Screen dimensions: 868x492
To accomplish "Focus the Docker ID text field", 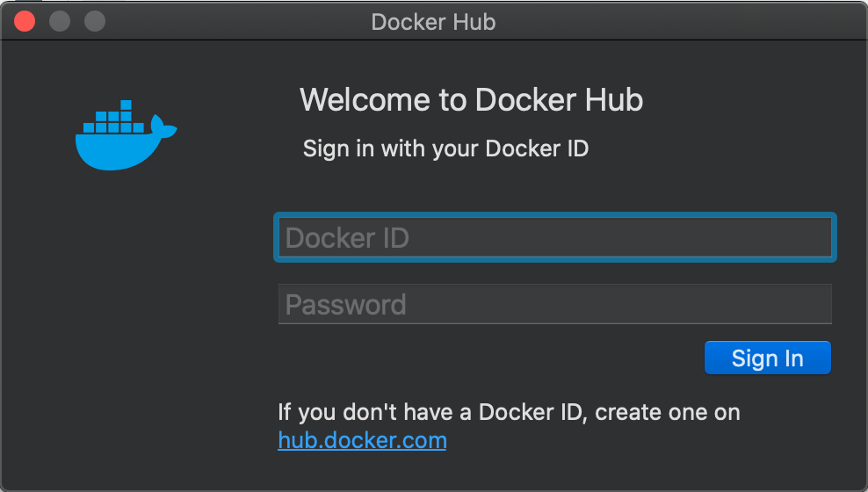I will pos(555,237).
